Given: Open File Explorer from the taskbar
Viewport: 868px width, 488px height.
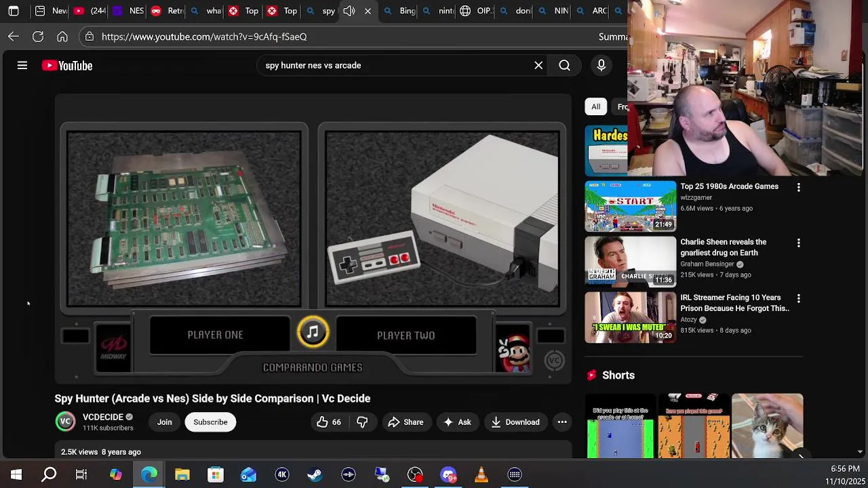Looking at the screenshot, I should click(182, 474).
